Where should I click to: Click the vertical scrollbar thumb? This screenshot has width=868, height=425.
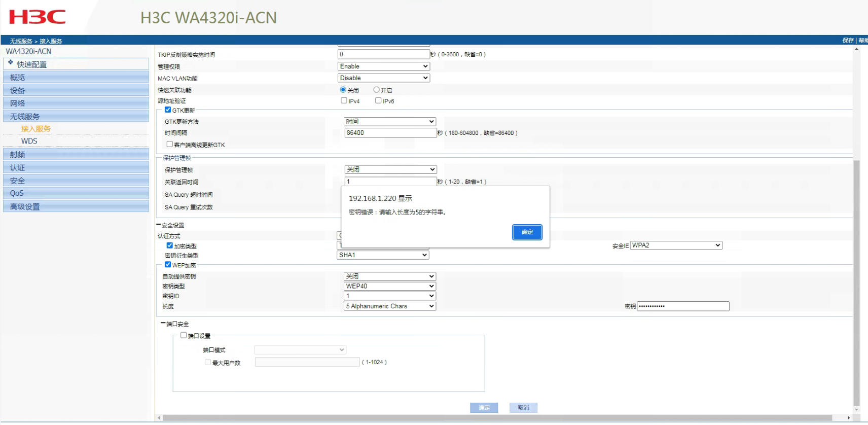856,282
